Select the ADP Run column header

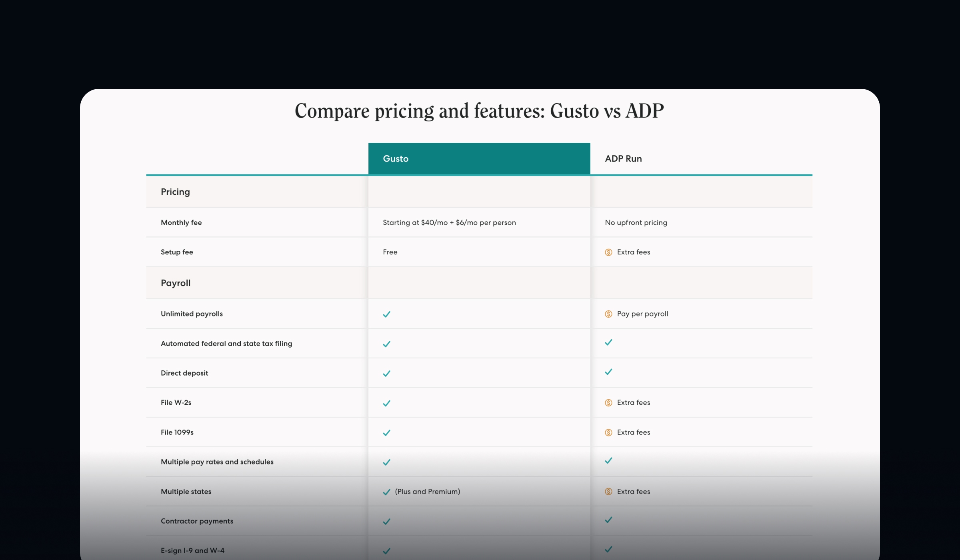click(x=623, y=158)
